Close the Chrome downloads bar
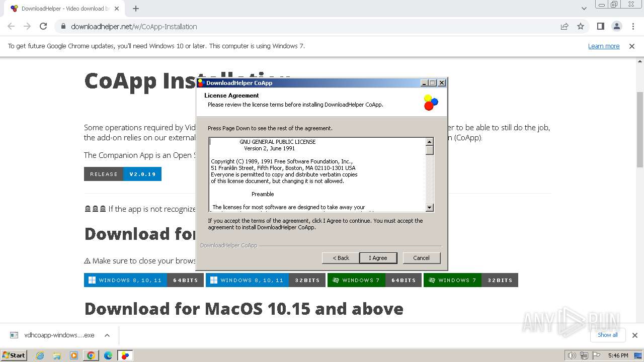Screen dimensions: 644x362 635,335
